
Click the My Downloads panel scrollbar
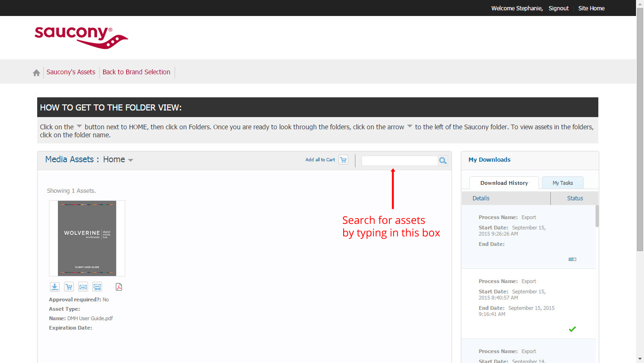pyautogui.click(x=597, y=216)
